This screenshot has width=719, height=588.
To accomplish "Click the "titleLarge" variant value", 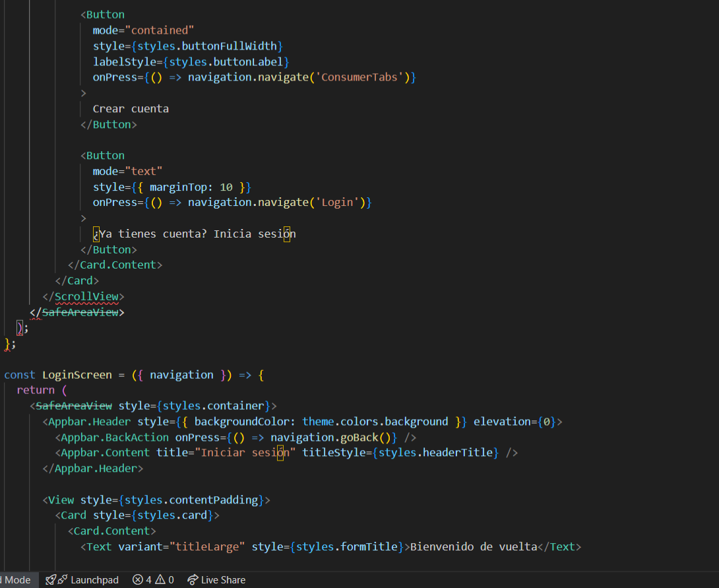I will tap(207, 546).
